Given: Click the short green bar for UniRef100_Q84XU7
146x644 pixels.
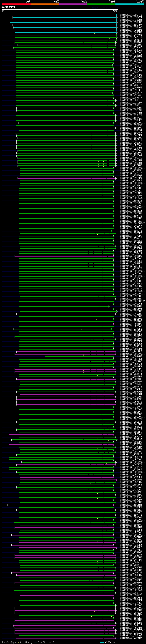Looking at the screenshot, I should click(x=79, y=357).
